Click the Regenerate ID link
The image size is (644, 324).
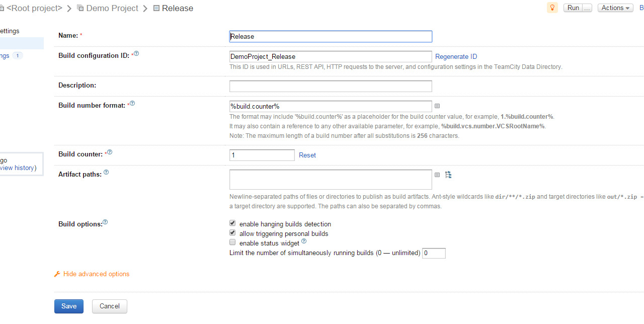pyautogui.click(x=456, y=57)
